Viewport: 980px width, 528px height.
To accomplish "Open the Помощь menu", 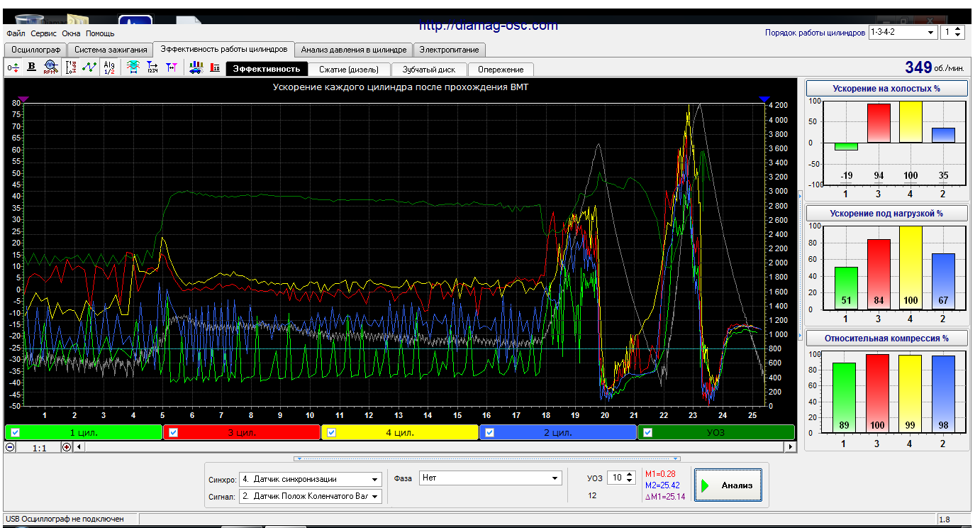I will click(x=100, y=33).
